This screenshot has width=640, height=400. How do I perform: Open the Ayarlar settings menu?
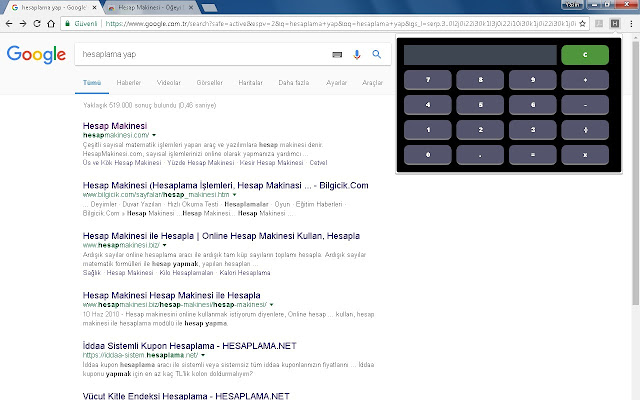(x=336, y=83)
